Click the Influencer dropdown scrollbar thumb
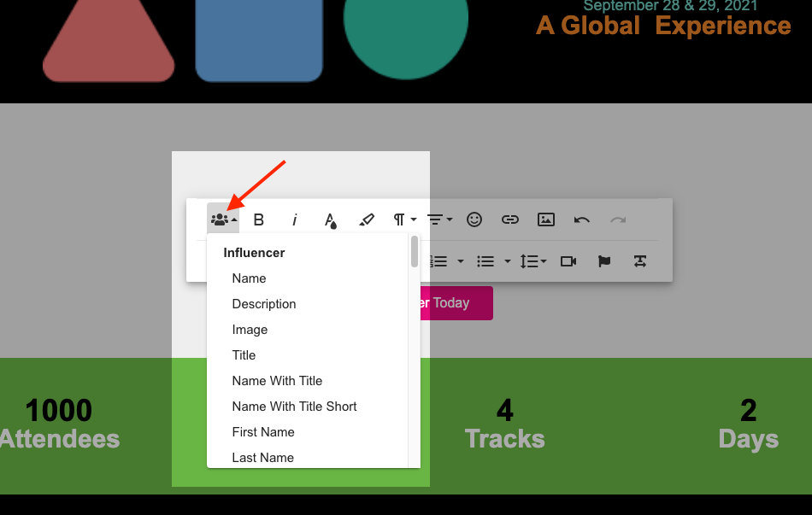The width and height of the screenshot is (812, 515). [x=415, y=252]
